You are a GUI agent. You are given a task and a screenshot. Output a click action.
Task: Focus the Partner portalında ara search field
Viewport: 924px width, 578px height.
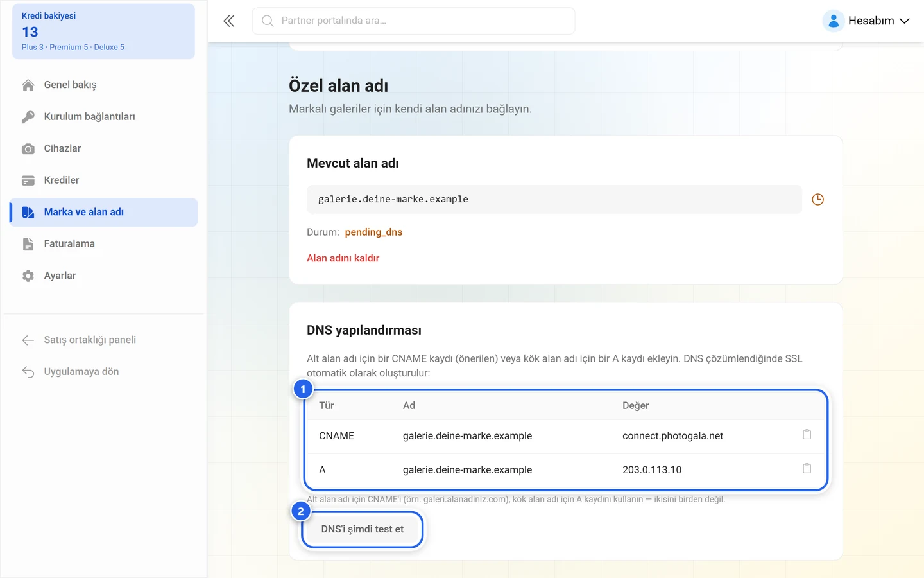click(414, 21)
